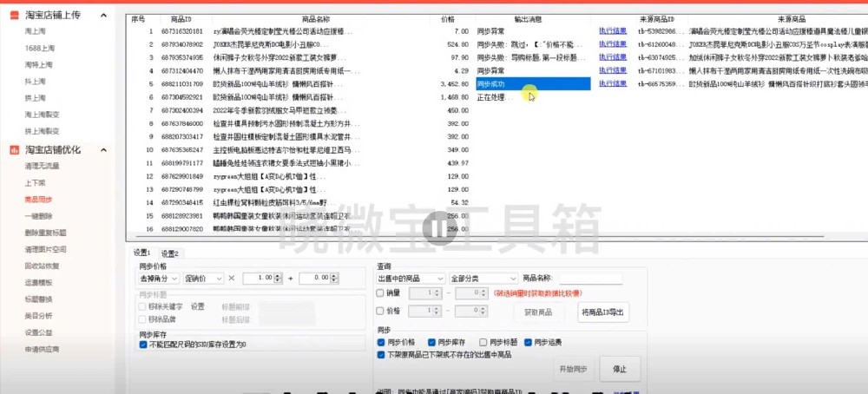Untick the 同步价格 checkbox

pos(381,342)
